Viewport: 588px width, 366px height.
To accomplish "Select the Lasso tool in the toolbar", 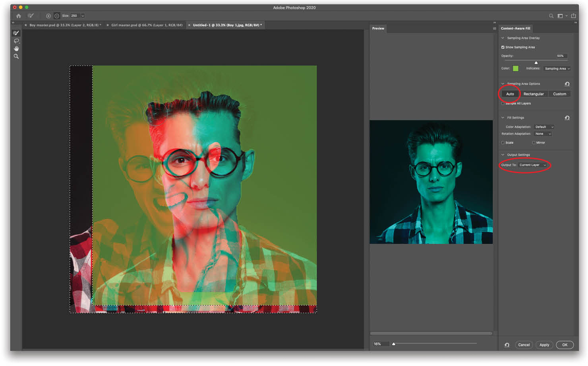I will point(16,41).
